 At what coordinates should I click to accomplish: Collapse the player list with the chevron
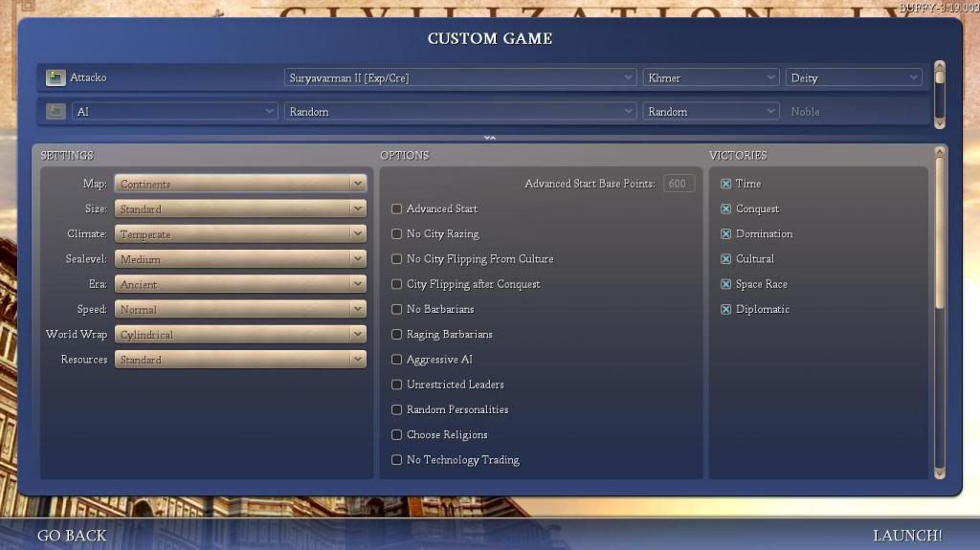pyautogui.click(x=489, y=138)
